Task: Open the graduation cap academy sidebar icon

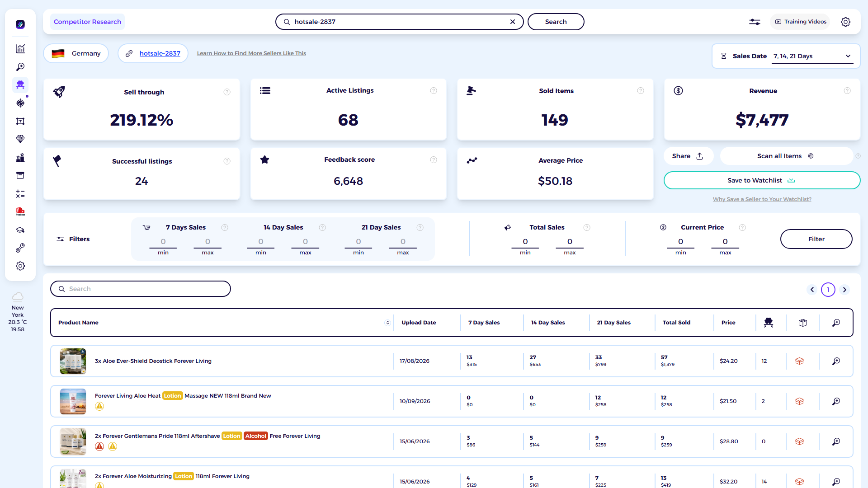Action: (x=20, y=230)
